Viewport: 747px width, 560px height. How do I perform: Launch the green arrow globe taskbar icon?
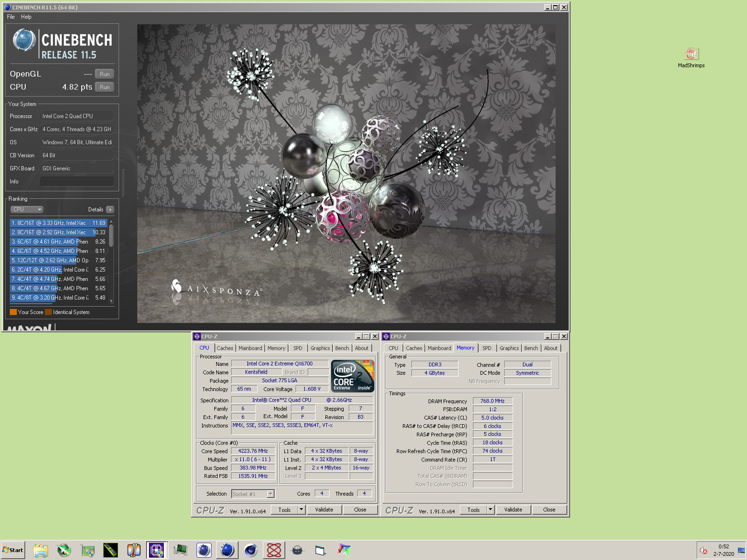pyautogui.click(x=64, y=550)
